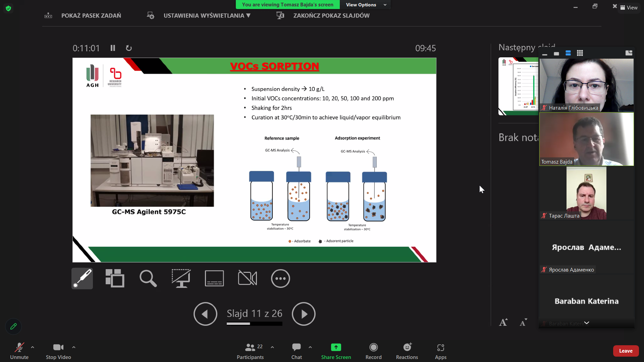Open audio settings arrow beside Unmute
This screenshot has width=644, height=362.
point(33,347)
